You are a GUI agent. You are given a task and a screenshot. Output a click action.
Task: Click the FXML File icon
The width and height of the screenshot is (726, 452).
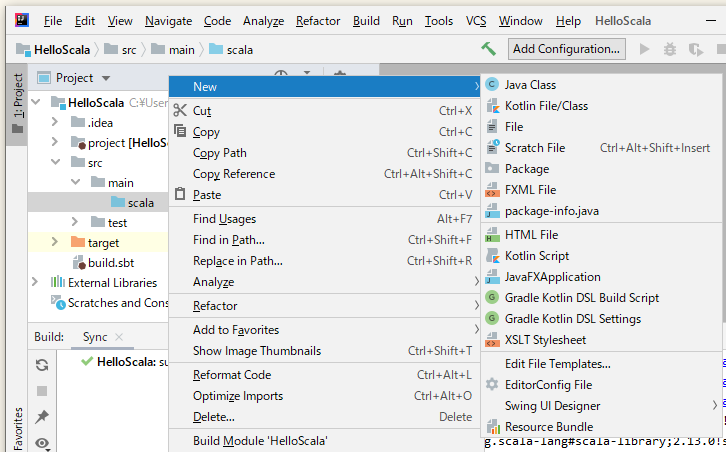492,189
